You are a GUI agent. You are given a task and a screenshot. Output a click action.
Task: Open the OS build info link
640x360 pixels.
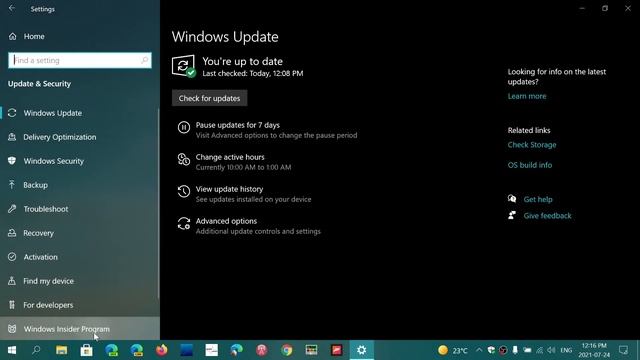coord(530,165)
